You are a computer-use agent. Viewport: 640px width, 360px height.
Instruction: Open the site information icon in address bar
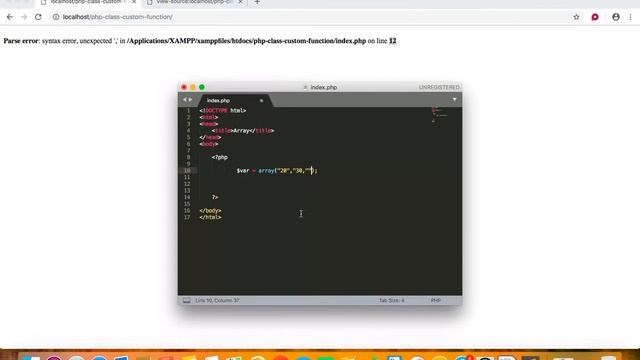coord(56,17)
